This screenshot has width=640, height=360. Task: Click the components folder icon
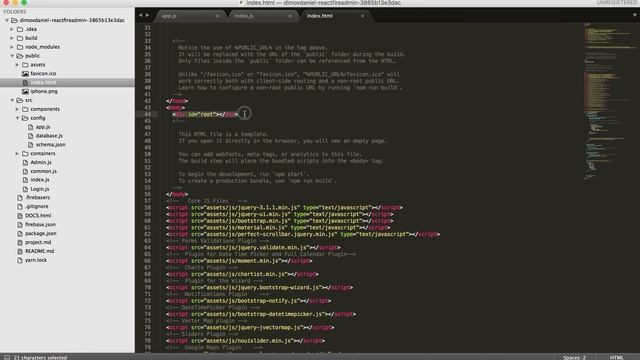(x=25, y=109)
